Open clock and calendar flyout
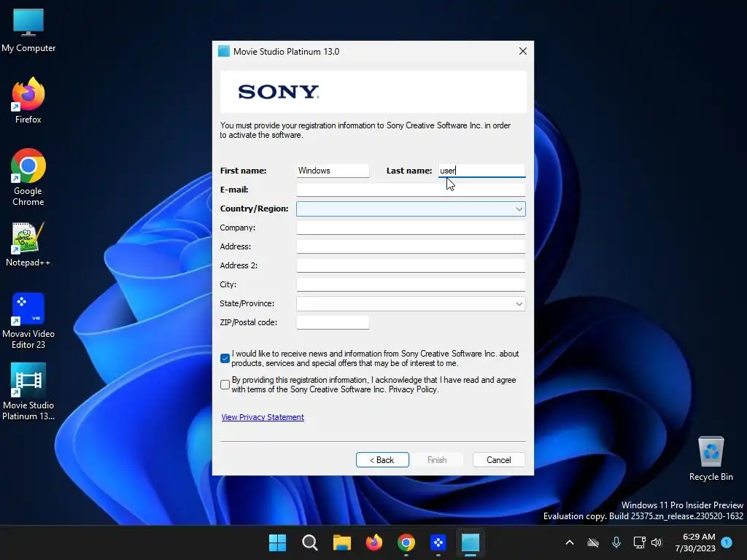The height and width of the screenshot is (560, 747). pyautogui.click(x=695, y=542)
